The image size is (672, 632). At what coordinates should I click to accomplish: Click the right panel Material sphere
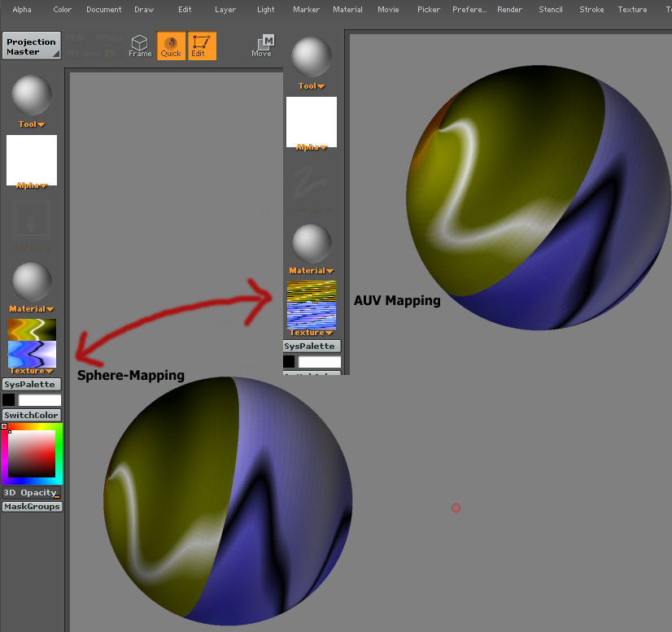pos(312,243)
